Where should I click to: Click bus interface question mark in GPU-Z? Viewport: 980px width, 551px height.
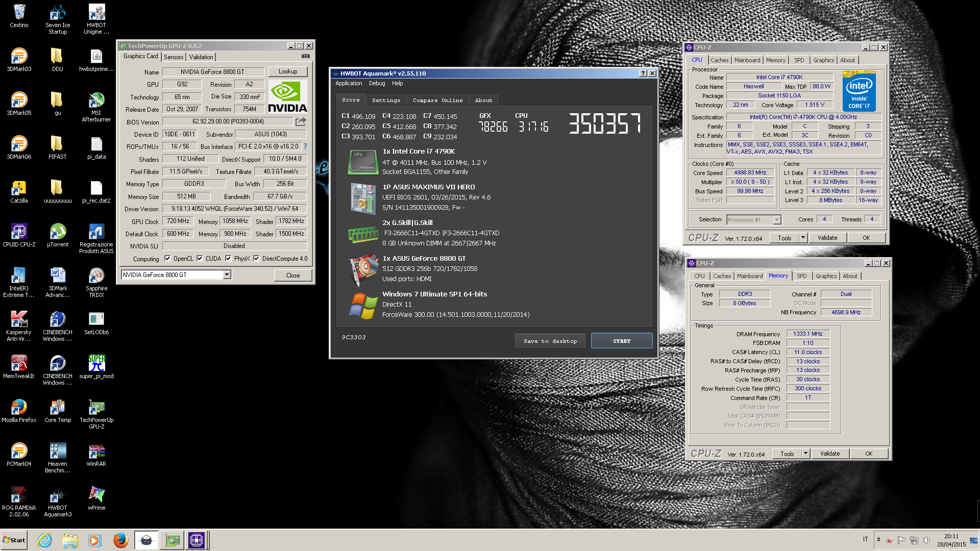[305, 146]
